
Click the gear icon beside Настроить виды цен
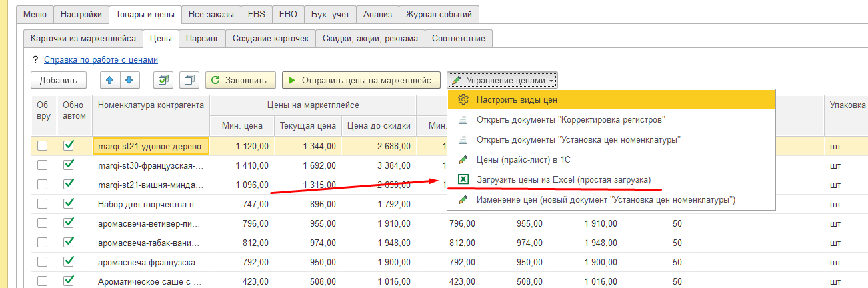click(x=463, y=100)
